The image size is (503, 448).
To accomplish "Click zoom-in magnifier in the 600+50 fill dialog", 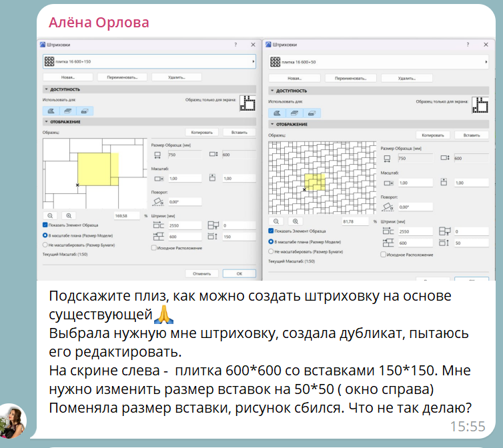I will 296,221.
